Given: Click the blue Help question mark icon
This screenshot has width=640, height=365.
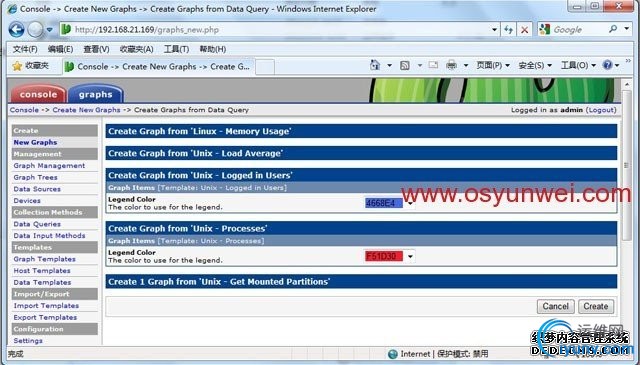Looking at the screenshot, I should [607, 65].
